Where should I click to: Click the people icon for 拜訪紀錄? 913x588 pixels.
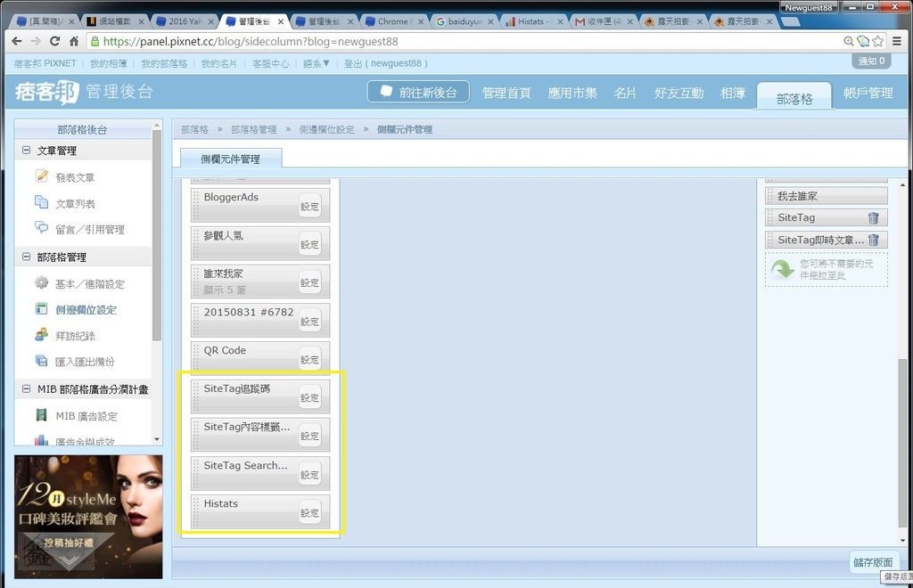(41, 334)
